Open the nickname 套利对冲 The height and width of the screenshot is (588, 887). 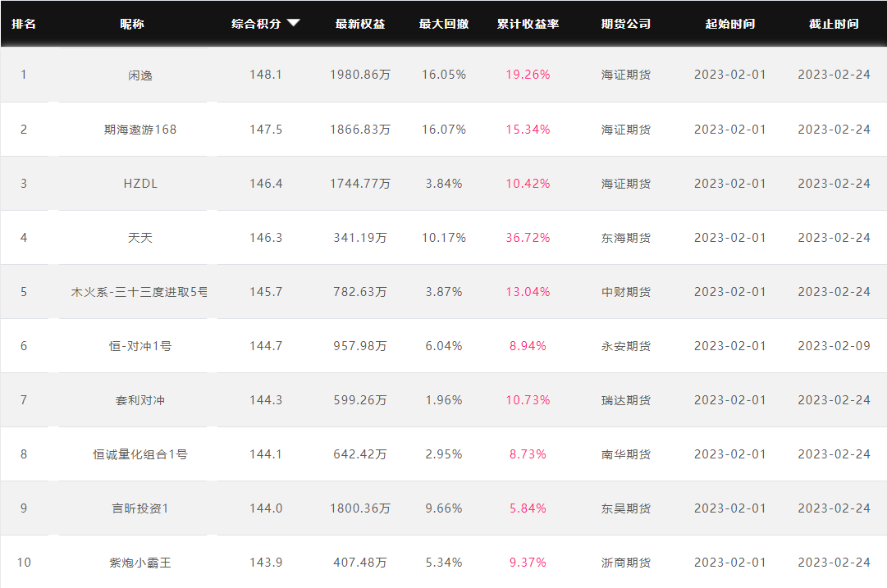(x=139, y=400)
